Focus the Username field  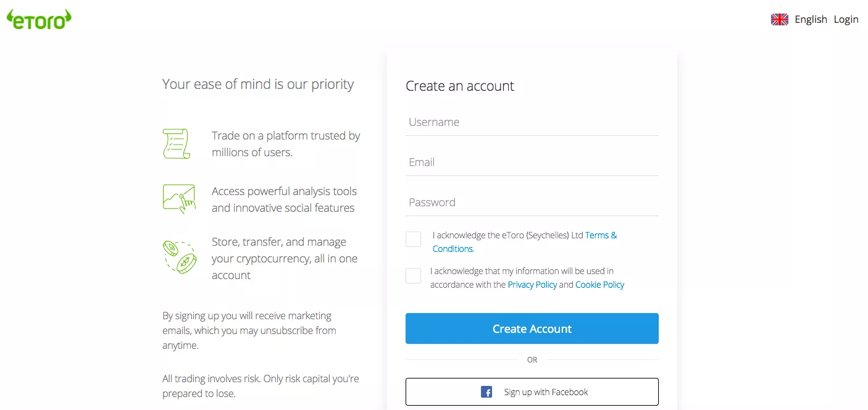point(532,122)
